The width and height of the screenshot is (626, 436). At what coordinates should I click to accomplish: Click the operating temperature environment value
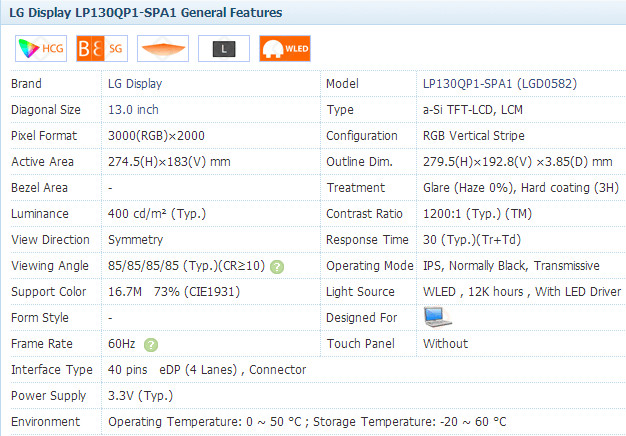coord(307,421)
